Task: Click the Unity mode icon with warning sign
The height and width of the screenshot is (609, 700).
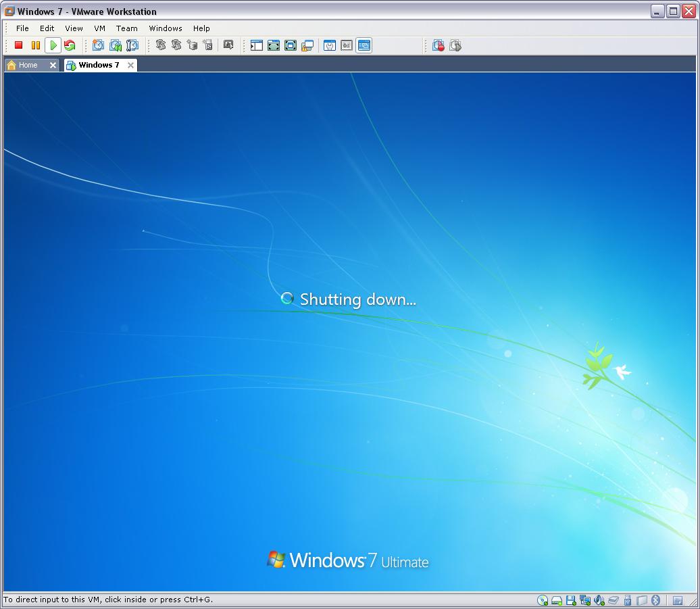Action: click(307, 45)
